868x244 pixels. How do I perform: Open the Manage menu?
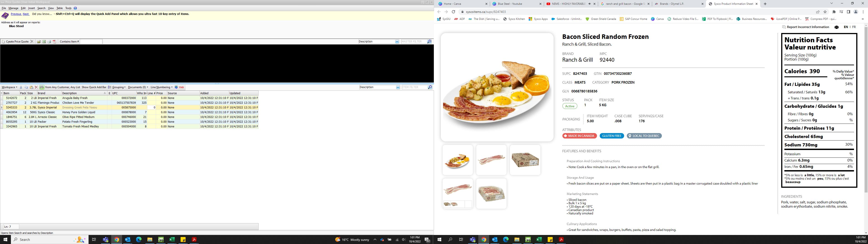click(x=14, y=8)
